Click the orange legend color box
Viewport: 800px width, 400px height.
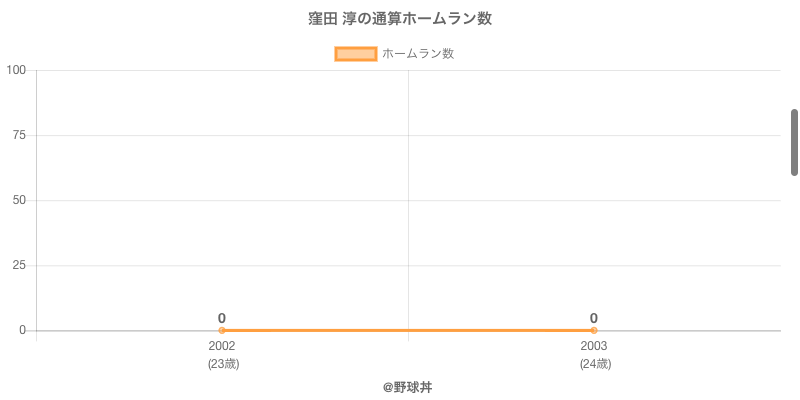[x=355, y=54]
